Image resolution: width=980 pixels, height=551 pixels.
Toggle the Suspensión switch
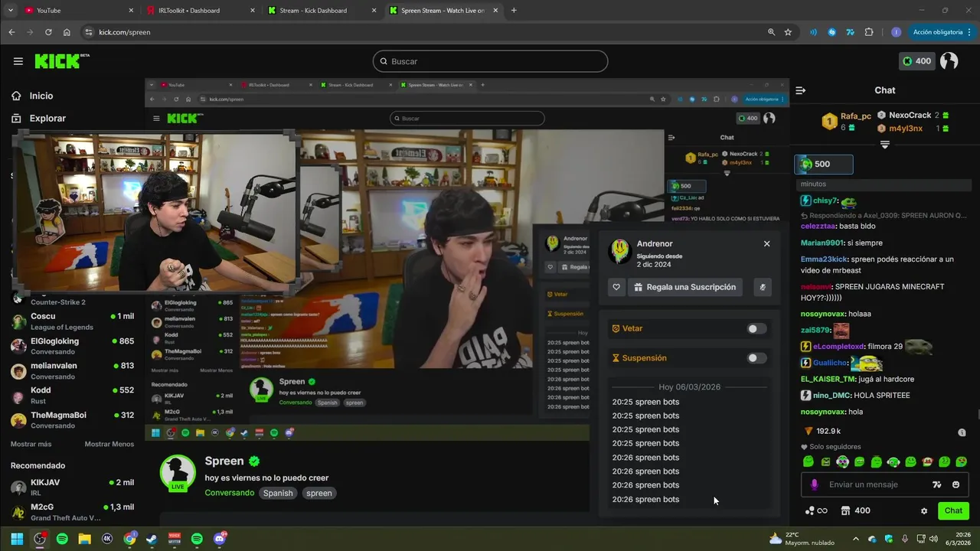(x=756, y=358)
